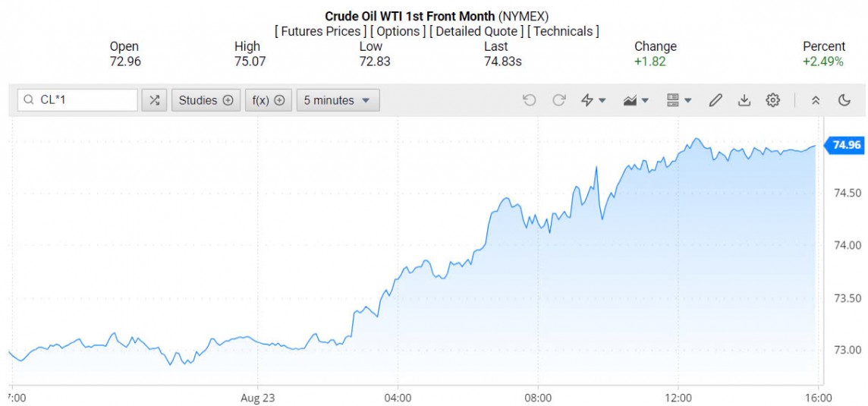Open the chart layout templates dropdown
This screenshot has width=868, height=406.
678,100
